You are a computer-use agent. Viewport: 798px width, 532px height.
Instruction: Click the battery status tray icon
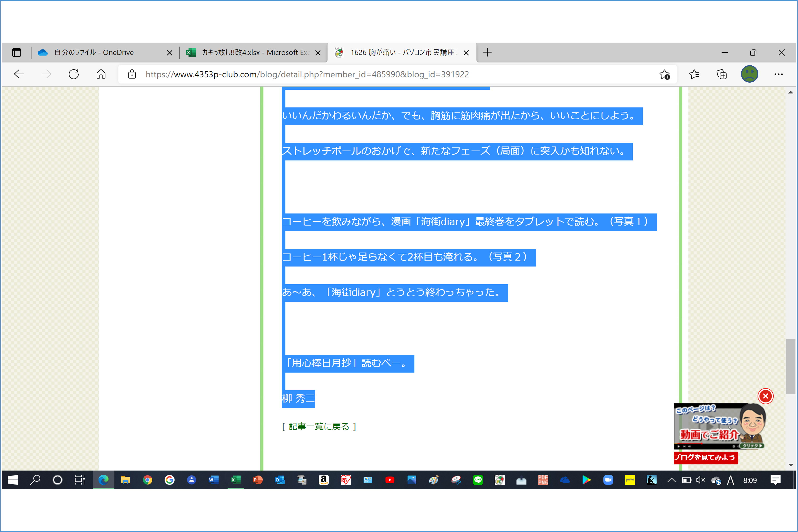[686, 480]
